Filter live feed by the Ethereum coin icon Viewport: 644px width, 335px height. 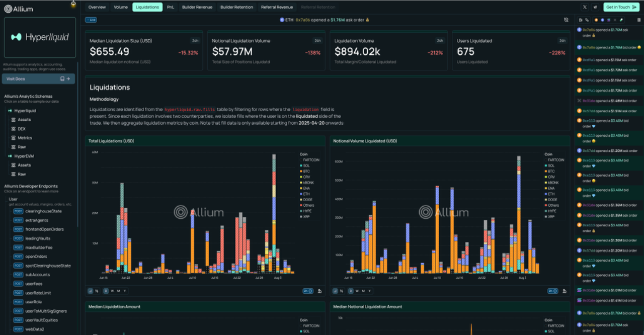pyautogui.click(x=603, y=20)
